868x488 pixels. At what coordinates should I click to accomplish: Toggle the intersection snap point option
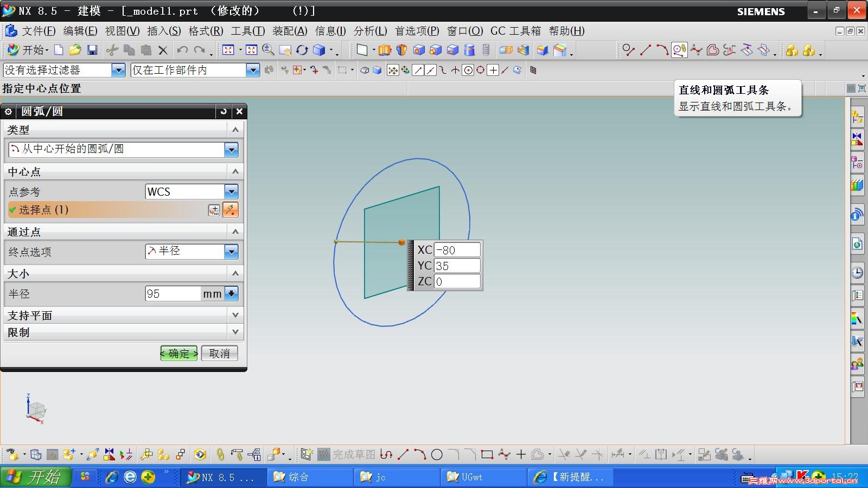455,70
